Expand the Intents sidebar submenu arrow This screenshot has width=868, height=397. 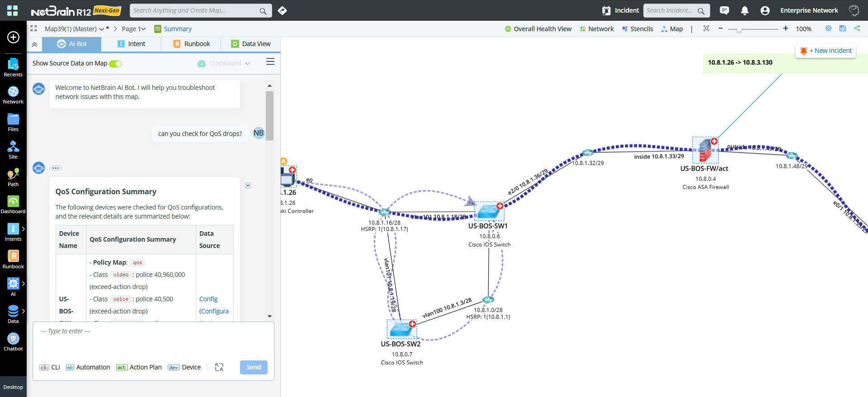24,229
